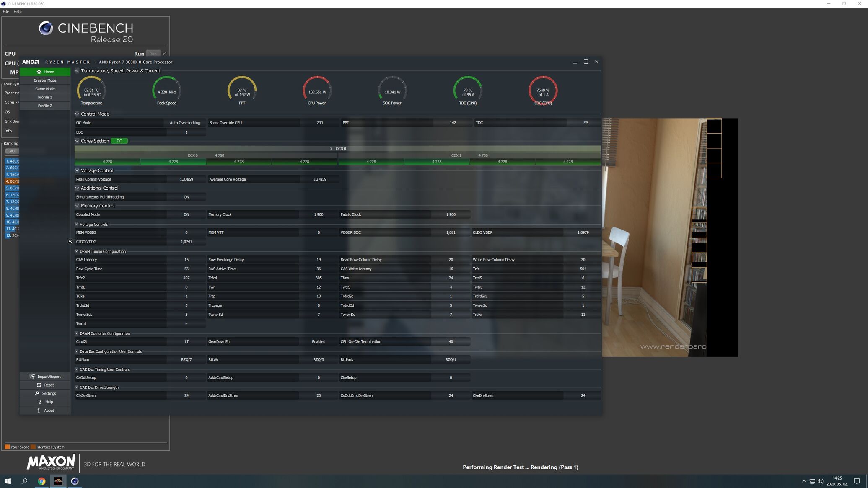Click the Reset icon in sidebar
The image size is (868, 488).
[39, 385]
